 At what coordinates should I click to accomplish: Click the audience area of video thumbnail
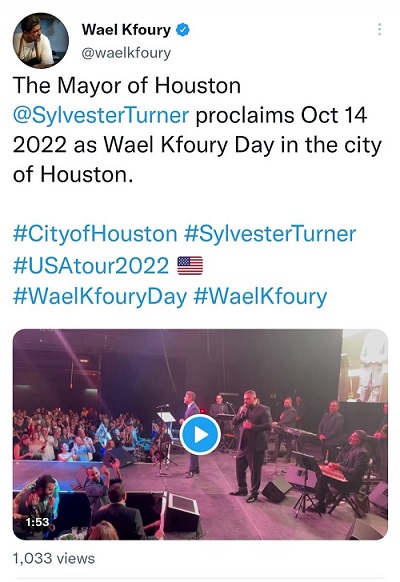click(74, 434)
